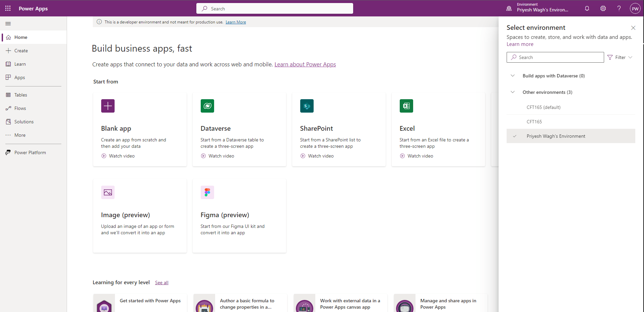Collapse Build apps with Dataverse section

pyautogui.click(x=512, y=75)
